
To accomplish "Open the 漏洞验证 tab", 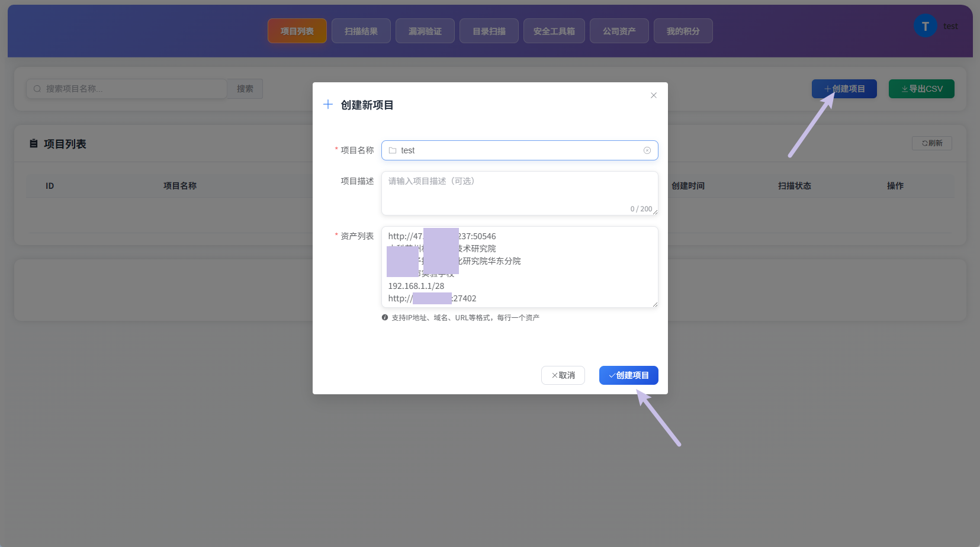I will pyautogui.click(x=425, y=31).
